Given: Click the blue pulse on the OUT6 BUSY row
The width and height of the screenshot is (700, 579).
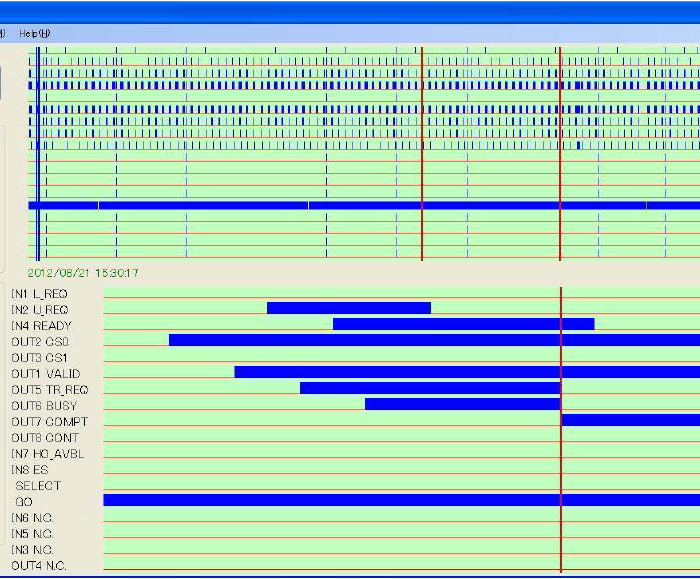Looking at the screenshot, I should (462, 404).
